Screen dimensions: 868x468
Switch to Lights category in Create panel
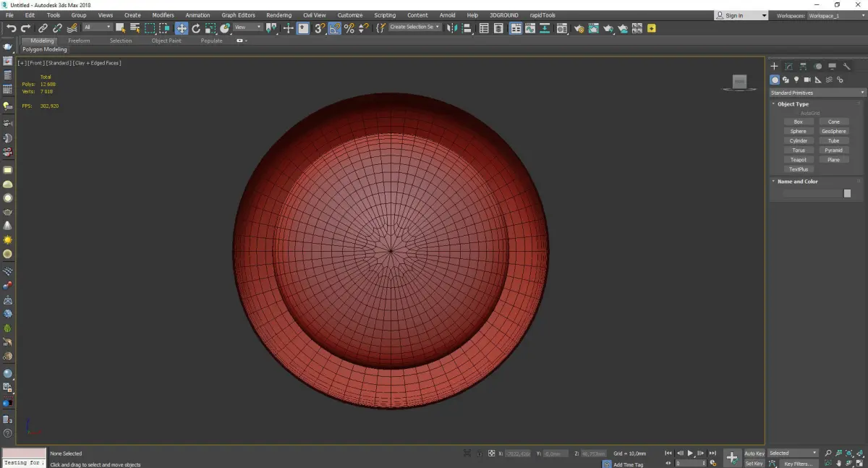[796, 80]
